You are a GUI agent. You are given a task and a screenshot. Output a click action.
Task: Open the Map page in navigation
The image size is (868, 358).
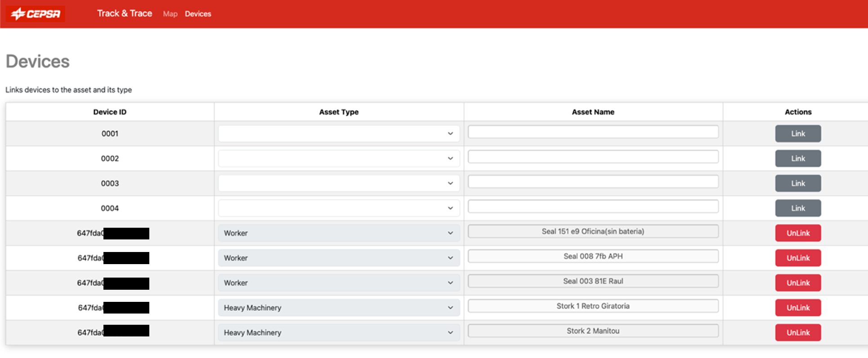(170, 14)
